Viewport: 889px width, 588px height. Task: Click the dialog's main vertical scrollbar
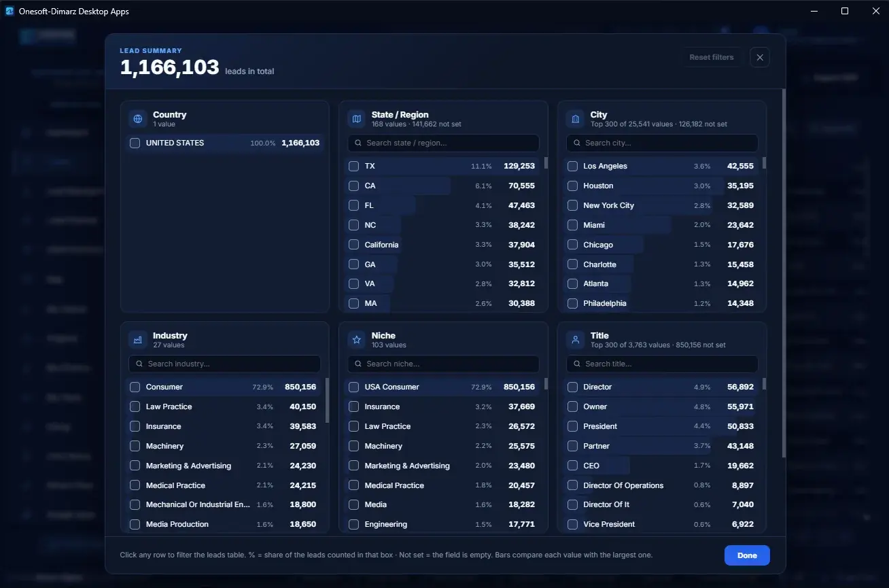pyautogui.click(x=783, y=272)
